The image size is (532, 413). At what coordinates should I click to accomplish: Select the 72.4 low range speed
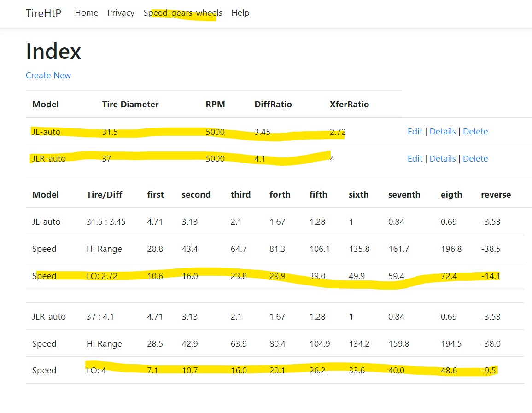pyautogui.click(x=449, y=276)
